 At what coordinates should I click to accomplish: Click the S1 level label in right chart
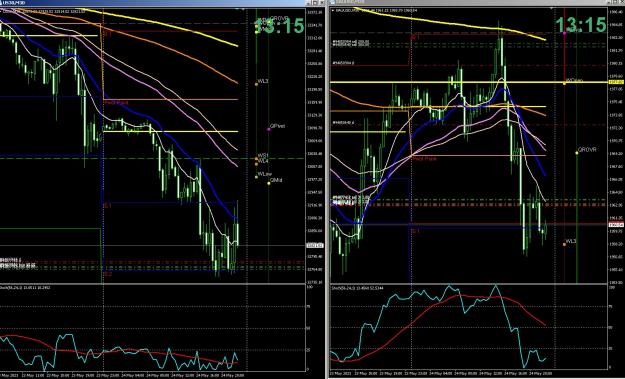[415, 230]
